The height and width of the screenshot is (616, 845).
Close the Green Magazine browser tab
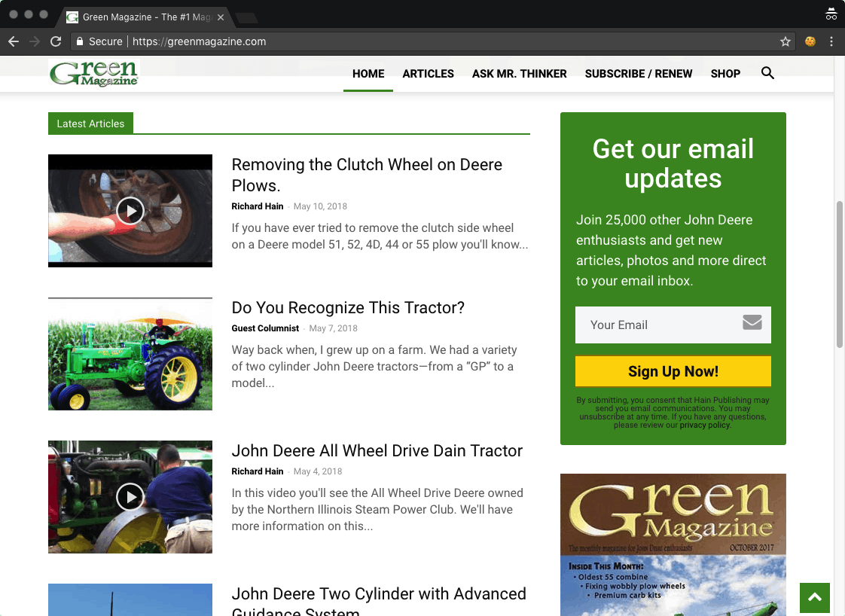tap(221, 17)
